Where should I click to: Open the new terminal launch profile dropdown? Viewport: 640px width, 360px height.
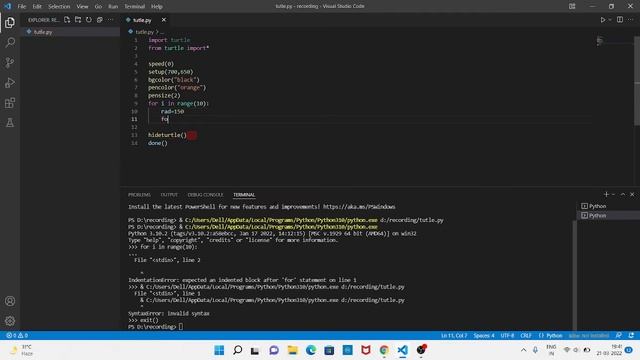click(x=613, y=194)
